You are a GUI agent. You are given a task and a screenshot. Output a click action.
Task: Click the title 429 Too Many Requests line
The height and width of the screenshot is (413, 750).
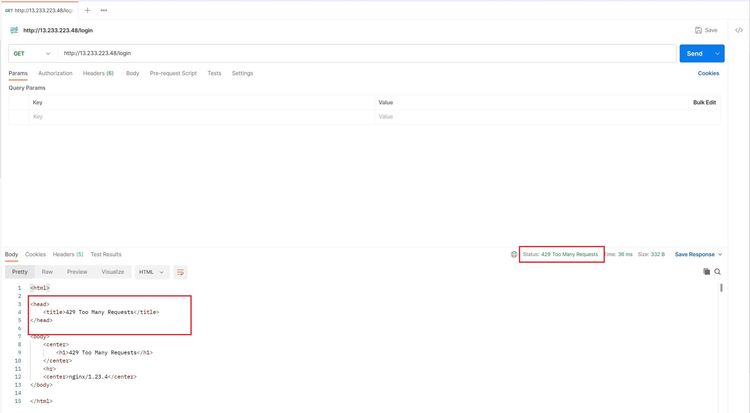pos(101,312)
